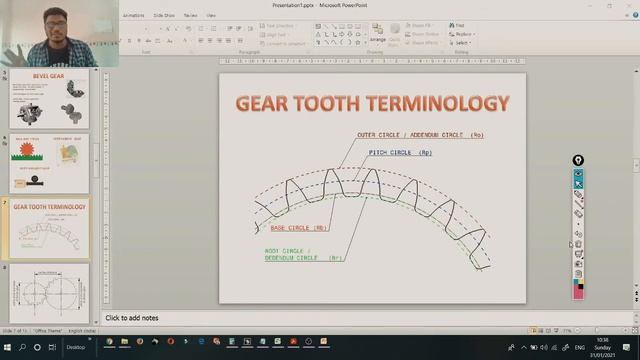Image resolution: width=640 pixels, height=360 pixels.
Task: Open the Slide Show ribbon tab
Action: pos(164,16)
